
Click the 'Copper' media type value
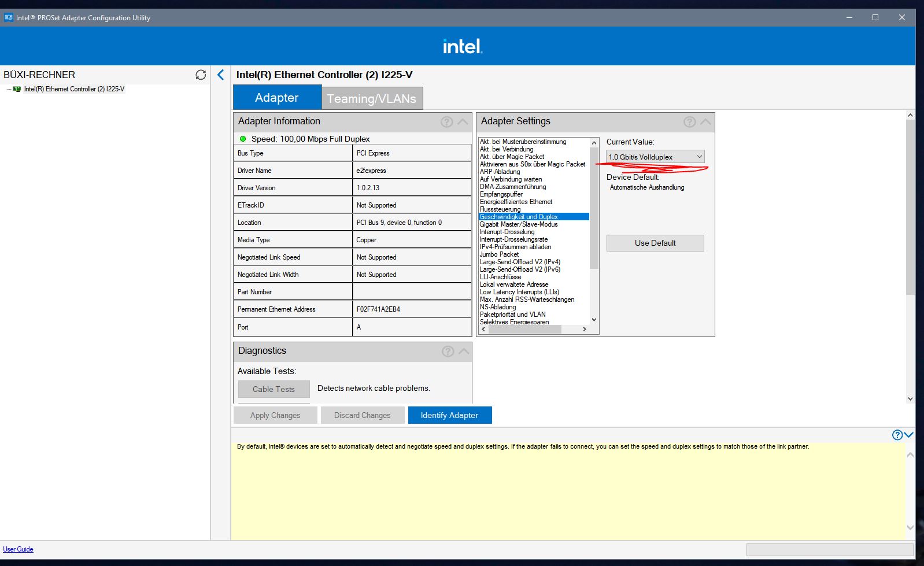click(x=366, y=240)
